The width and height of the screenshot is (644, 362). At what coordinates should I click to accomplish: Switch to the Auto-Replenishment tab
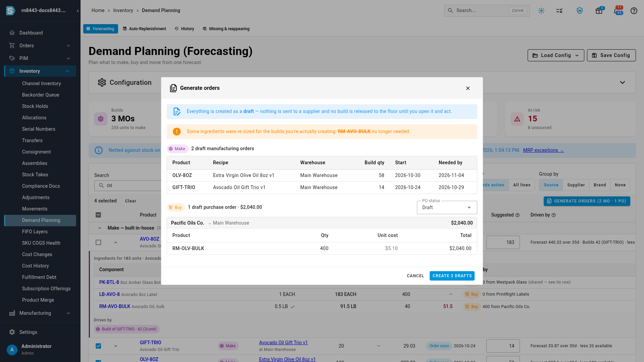click(144, 29)
